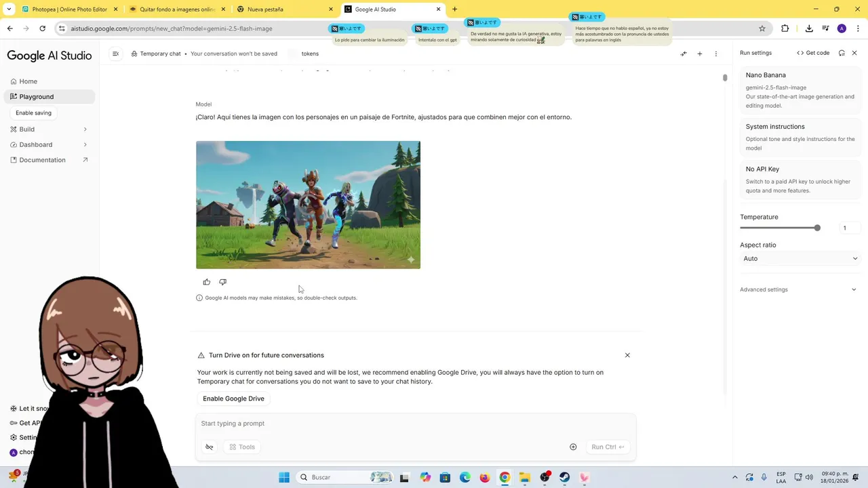Click the reset default settings icon
868x488 pixels.
tap(842, 53)
